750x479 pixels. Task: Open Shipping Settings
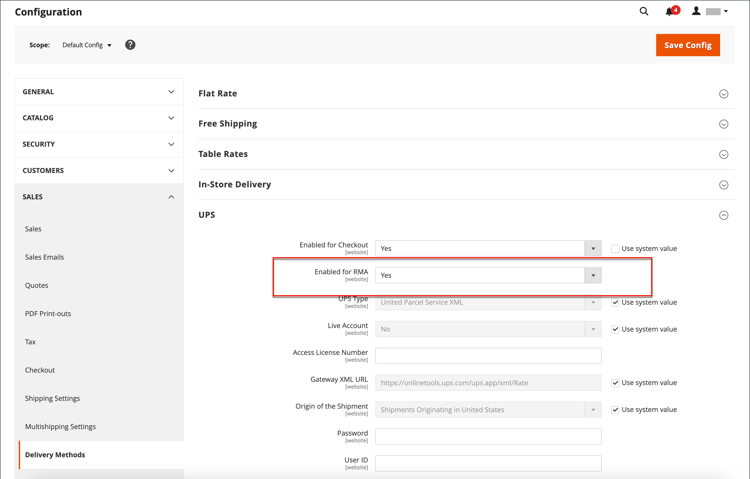pos(52,398)
